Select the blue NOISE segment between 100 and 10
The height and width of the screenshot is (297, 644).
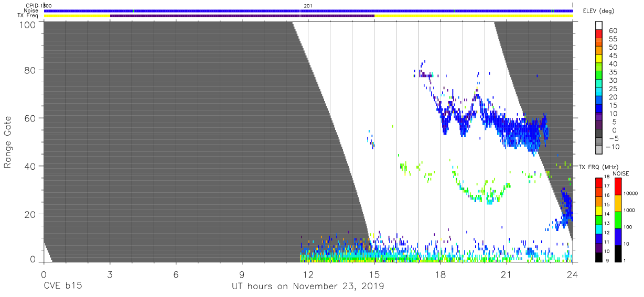617,236
